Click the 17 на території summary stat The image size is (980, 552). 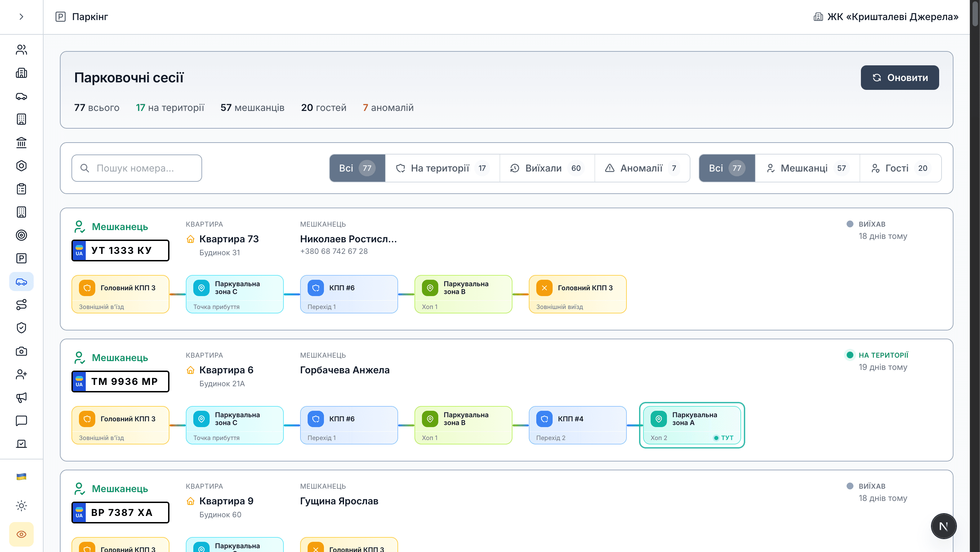pos(170,108)
